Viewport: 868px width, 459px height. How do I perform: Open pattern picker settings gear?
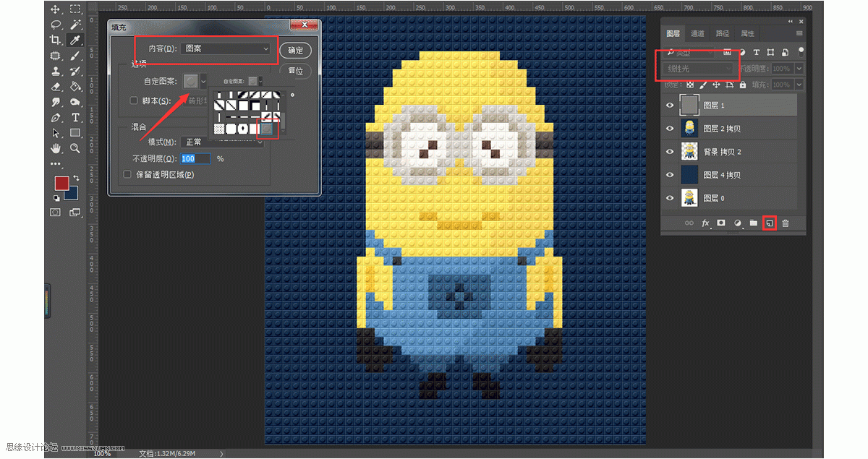292,95
